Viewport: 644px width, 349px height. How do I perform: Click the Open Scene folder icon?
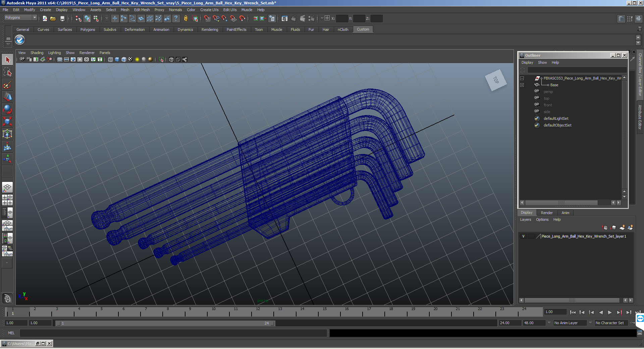[53, 18]
